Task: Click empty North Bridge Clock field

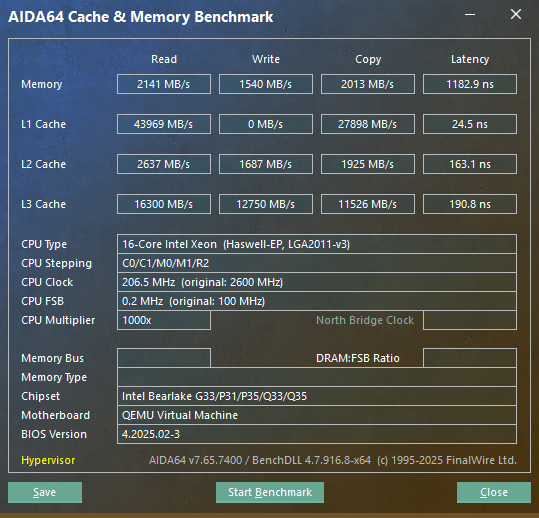Action: [x=470, y=320]
